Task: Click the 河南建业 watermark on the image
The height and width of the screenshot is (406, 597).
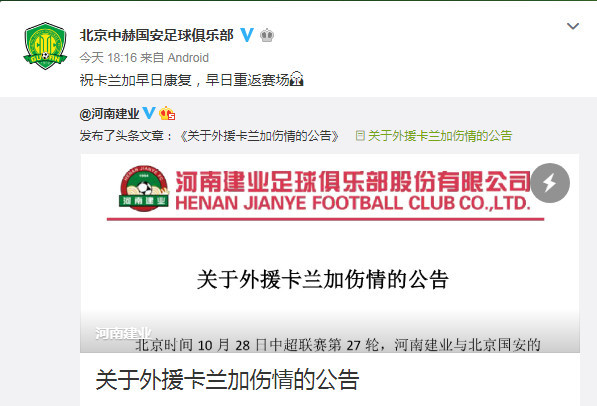Action: coord(123,333)
